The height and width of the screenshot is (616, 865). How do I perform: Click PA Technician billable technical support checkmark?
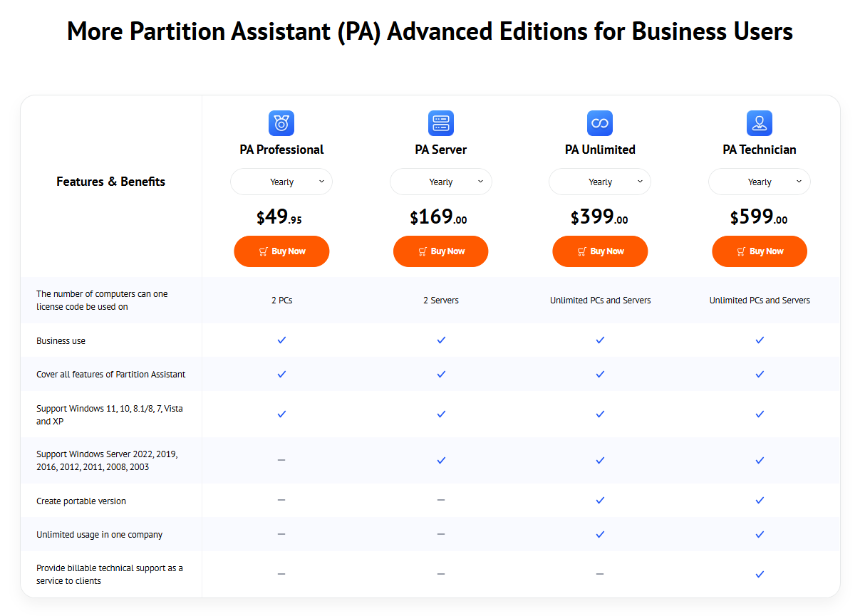(760, 574)
